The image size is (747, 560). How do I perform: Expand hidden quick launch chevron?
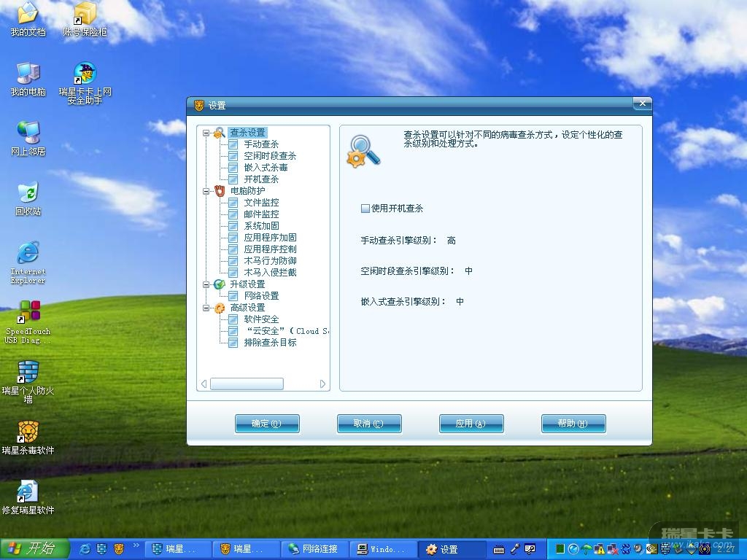click(136, 545)
